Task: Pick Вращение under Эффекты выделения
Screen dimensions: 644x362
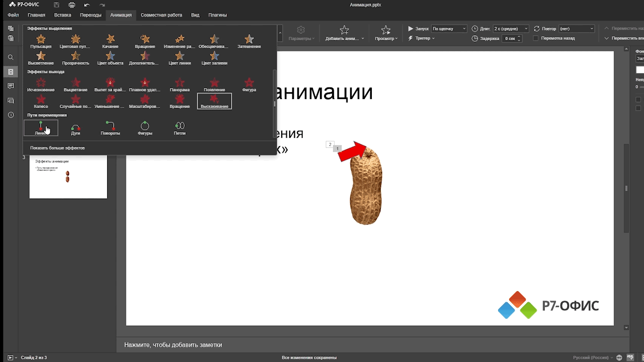Action: pos(145,42)
